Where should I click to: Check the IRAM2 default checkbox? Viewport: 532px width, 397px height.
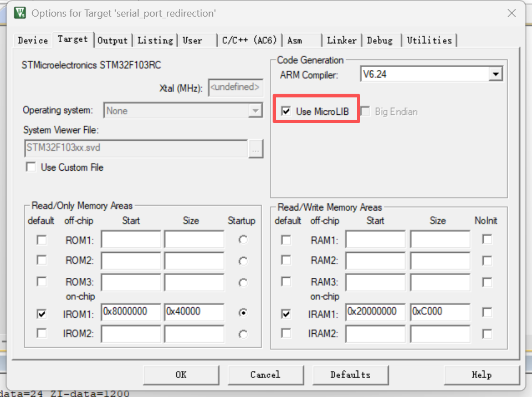pos(286,333)
